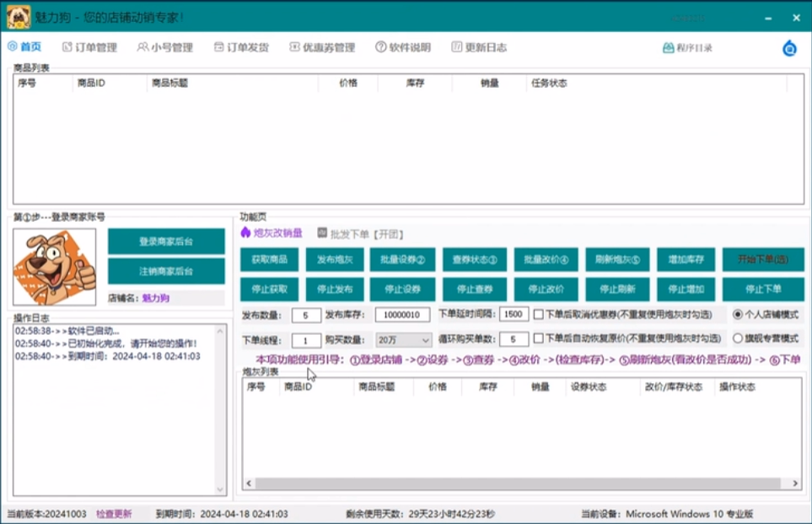Focus 发布库存 input field

pyautogui.click(x=402, y=315)
